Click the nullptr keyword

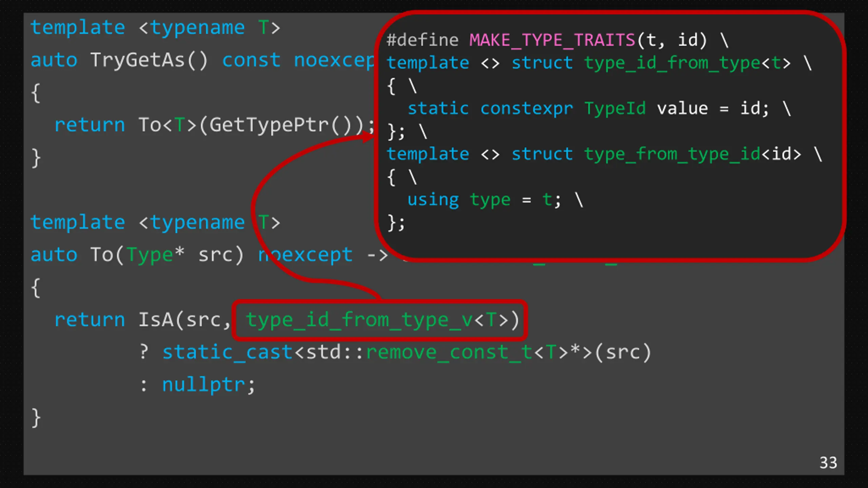click(x=203, y=385)
